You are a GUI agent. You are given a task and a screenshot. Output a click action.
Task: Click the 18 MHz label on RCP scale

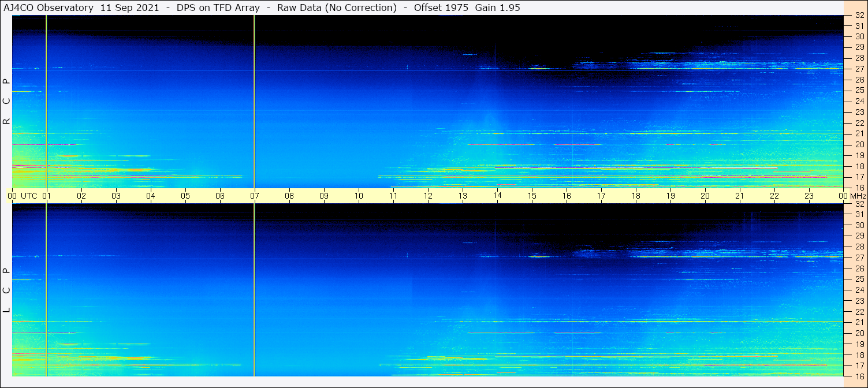[859, 166]
